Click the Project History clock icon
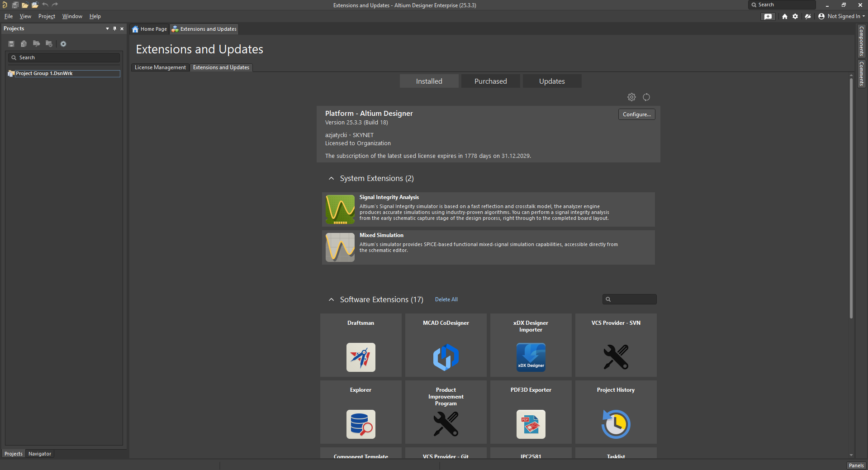Image resolution: width=868 pixels, height=470 pixels. pos(616,424)
